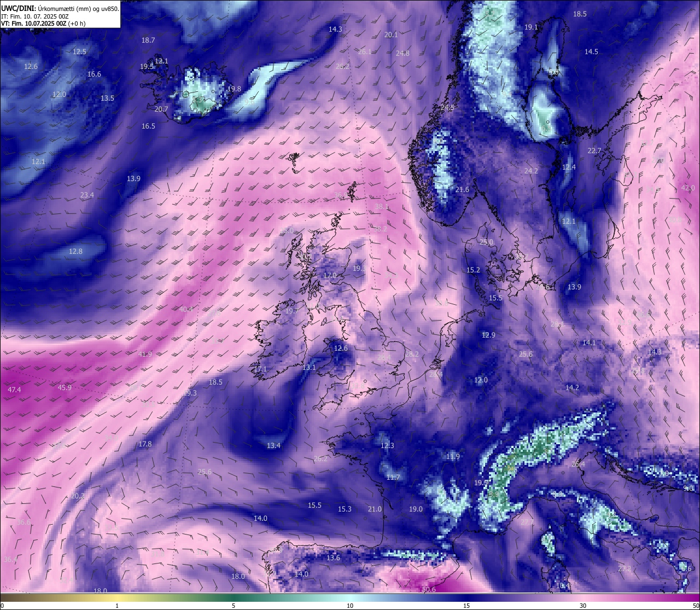Click the map value 20.7 near Iceland
This screenshot has width=700, height=610.
(x=161, y=109)
